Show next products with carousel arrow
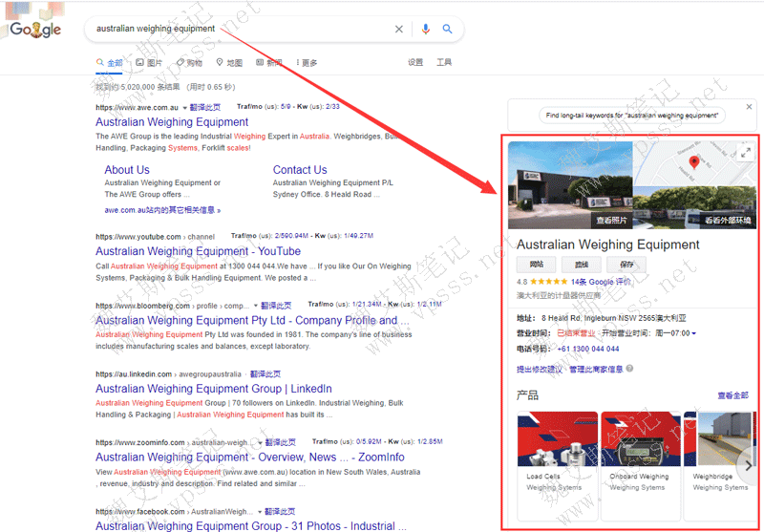The width and height of the screenshot is (764, 532). [x=749, y=466]
